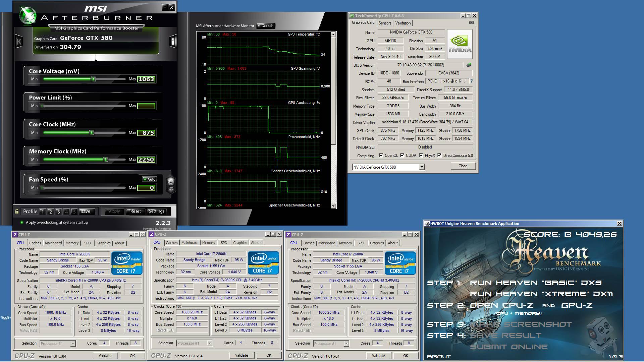
Task: Switch to the Validation tab in GPU-Z
Action: (403, 23)
